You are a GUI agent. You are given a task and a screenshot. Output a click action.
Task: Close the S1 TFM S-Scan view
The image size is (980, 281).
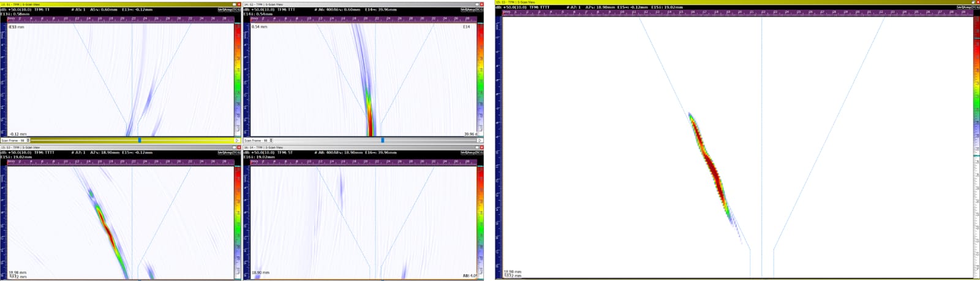239,4
